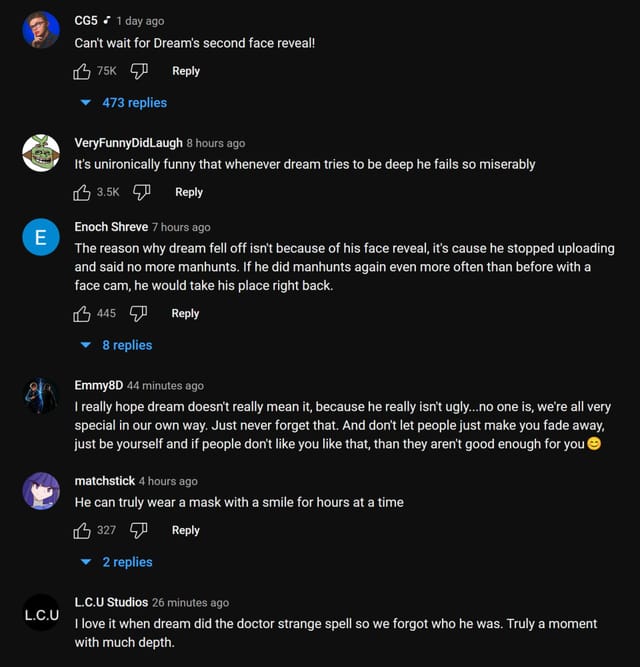The width and height of the screenshot is (640, 667).
Task: Like CG5's comment with thumbs up
Action: point(82,71)
